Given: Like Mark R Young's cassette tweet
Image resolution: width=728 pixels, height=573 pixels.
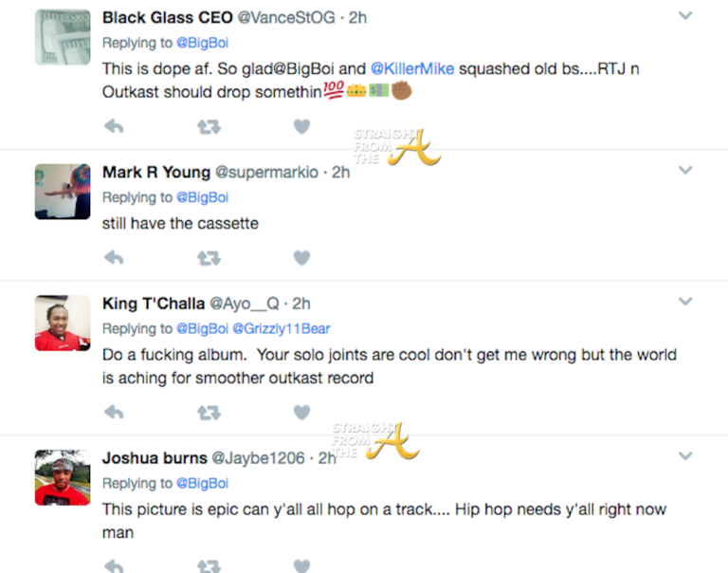Looking at the screenshot, I should click(301, 257).
